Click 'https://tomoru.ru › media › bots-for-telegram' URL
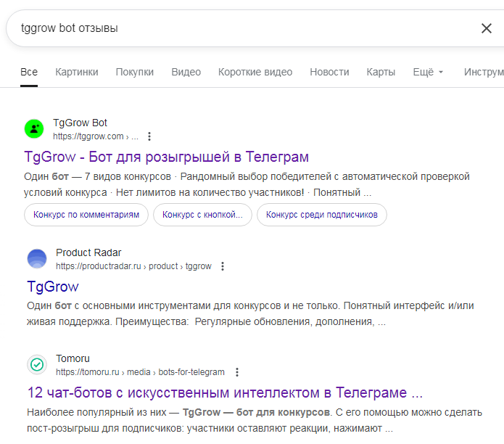 [140, 372]
